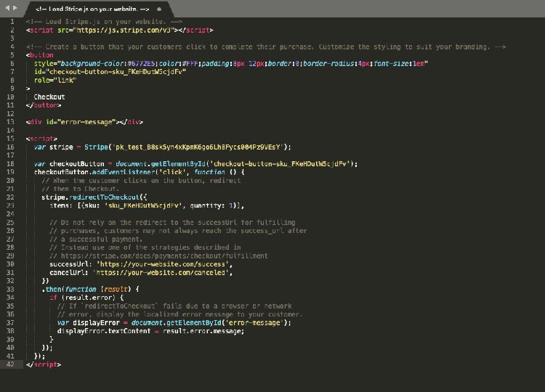Screen dimensions: 545x392
Task: Click the tab back arrow
Action: [7, 8]
